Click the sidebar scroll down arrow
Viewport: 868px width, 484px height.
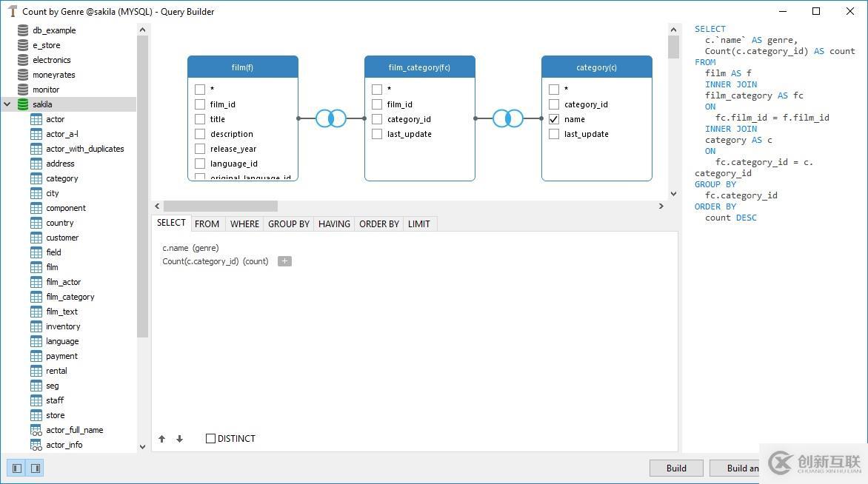click(x=142, y=447)
